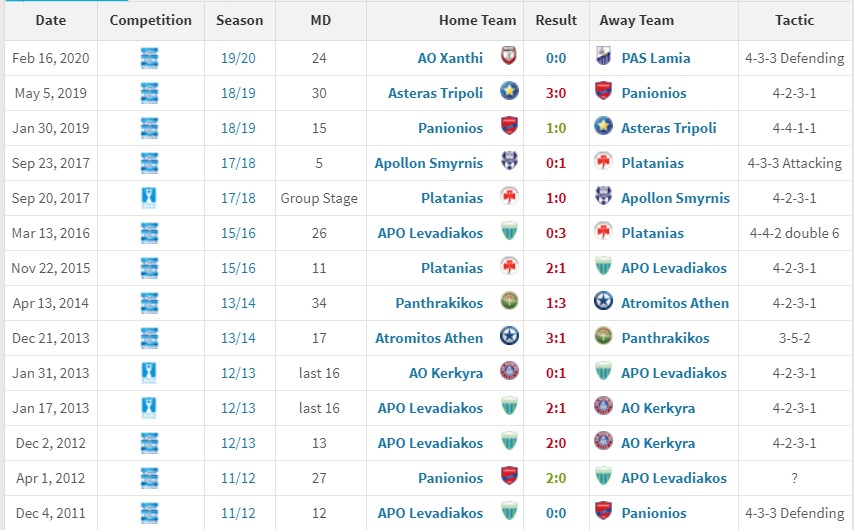Viewport: 854px width, 530px height.
Task: Open league icon for Feb 16, 2020 match
Action: coord(149,58)
